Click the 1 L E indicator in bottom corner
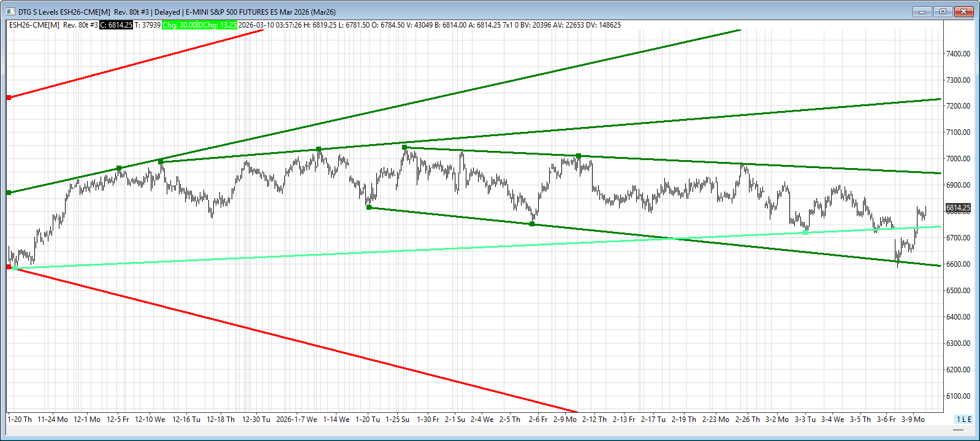The image size is (980, 441). 963,420
